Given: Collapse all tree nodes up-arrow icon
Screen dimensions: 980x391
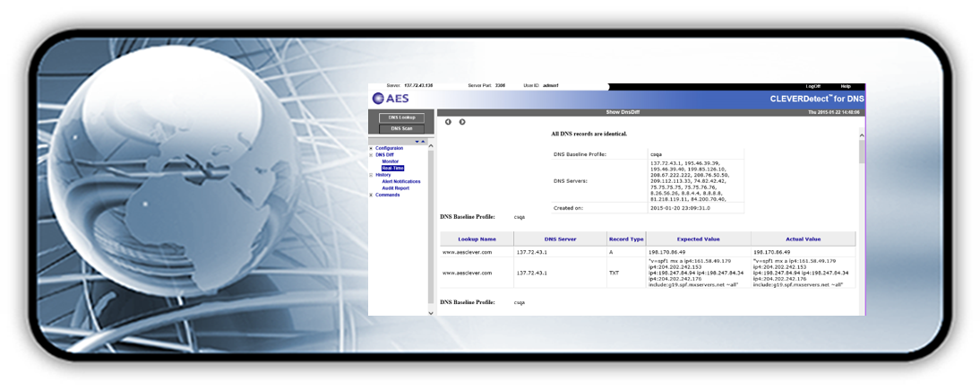Looking at the screenshot, I should [423, 142].
